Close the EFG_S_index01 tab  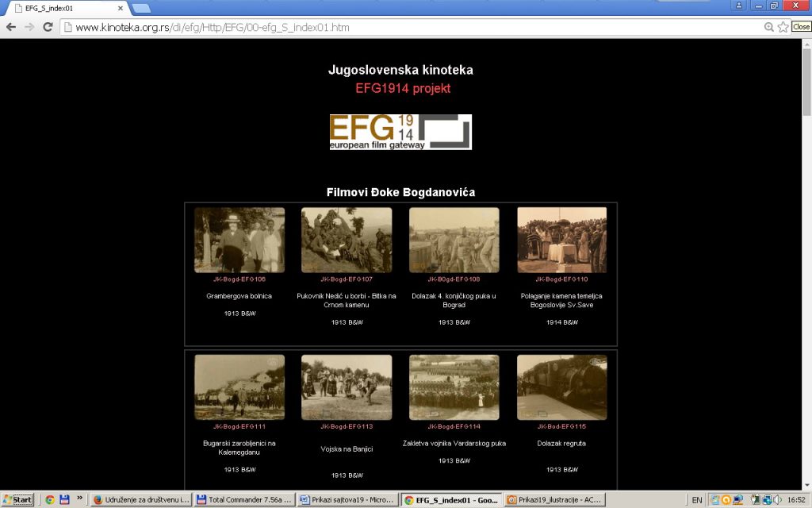(120, 8)
